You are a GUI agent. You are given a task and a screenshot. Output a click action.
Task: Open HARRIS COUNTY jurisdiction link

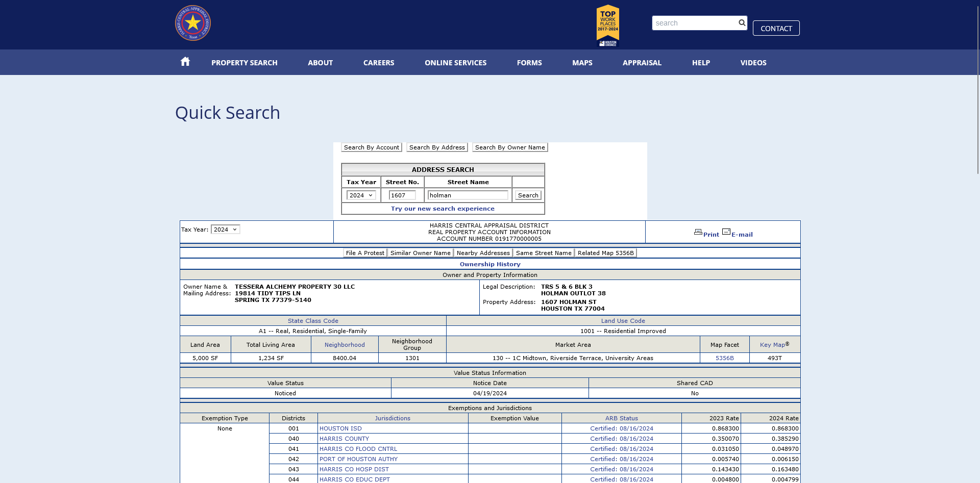click(344, 439)
